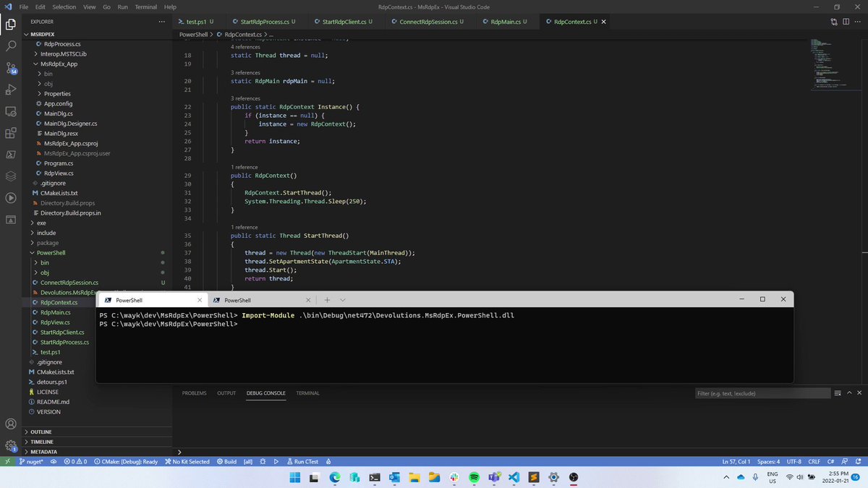Click the Open Changes compare icon in editor toolbar
The height and width of the screenshot is (488, 868).
(x=834, y=22)
